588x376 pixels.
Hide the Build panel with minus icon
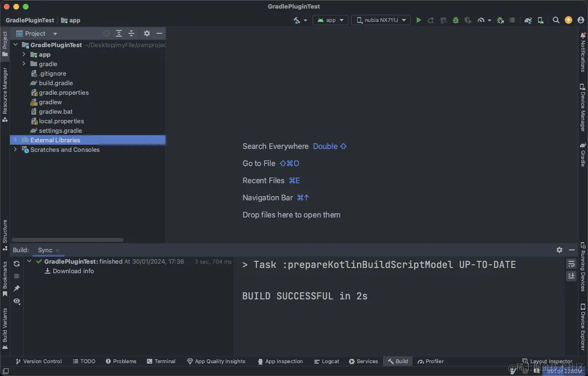tap(572, 250)
